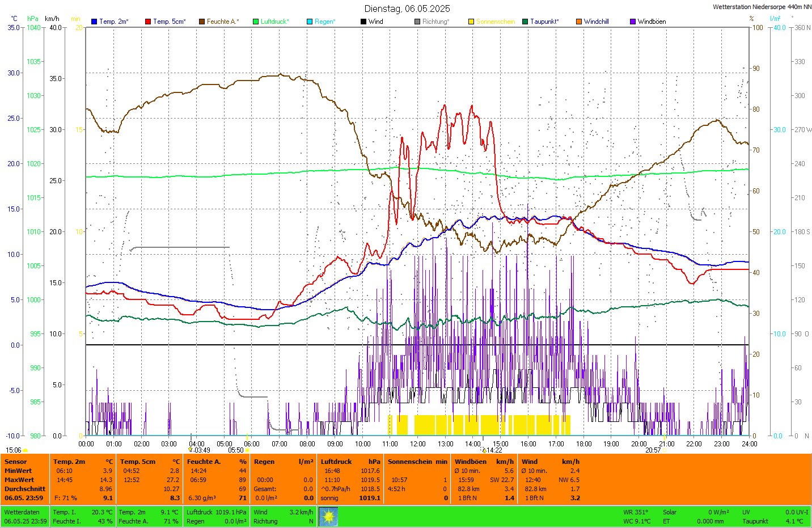The image size is (812, 528).
Task: Click the Taupunkt legend label
Action: [x=544, y=22]
